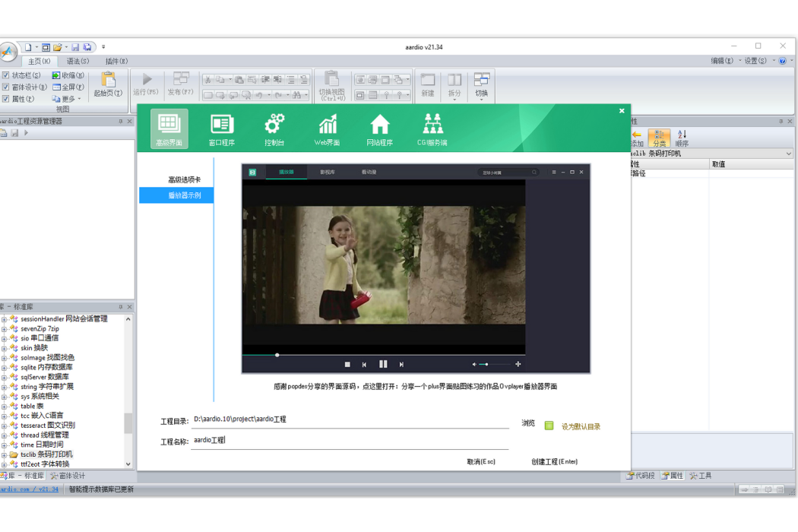Click the help question mark icon
The image size is (798, 532).
(x=782, y=61)
